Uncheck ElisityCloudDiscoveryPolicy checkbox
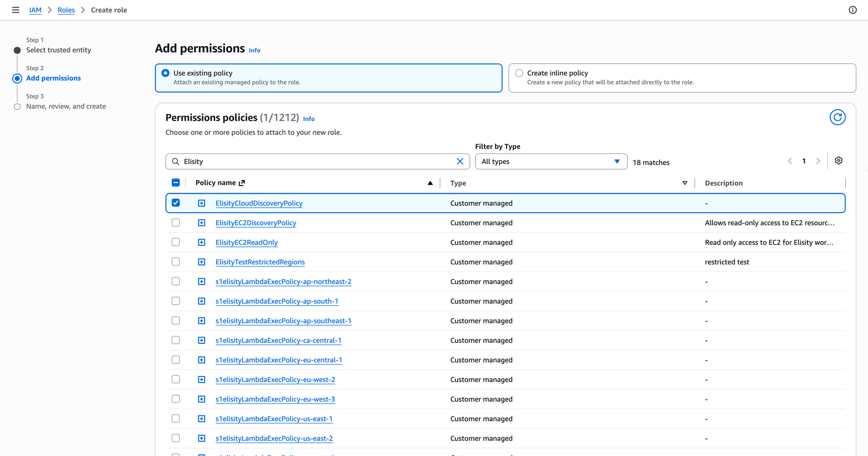This screenshot has width=868, height=456. point(175,203)
